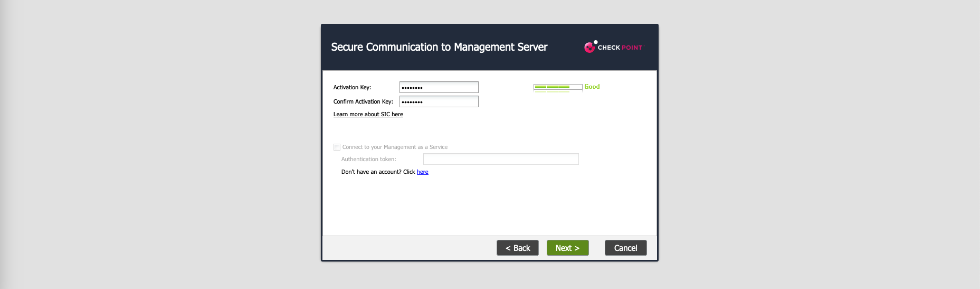The width and height of the screenshot is (980, 289).
Task: Toggle the Connect to Management as a Service checkbox
Action: [x=337, y=147]
